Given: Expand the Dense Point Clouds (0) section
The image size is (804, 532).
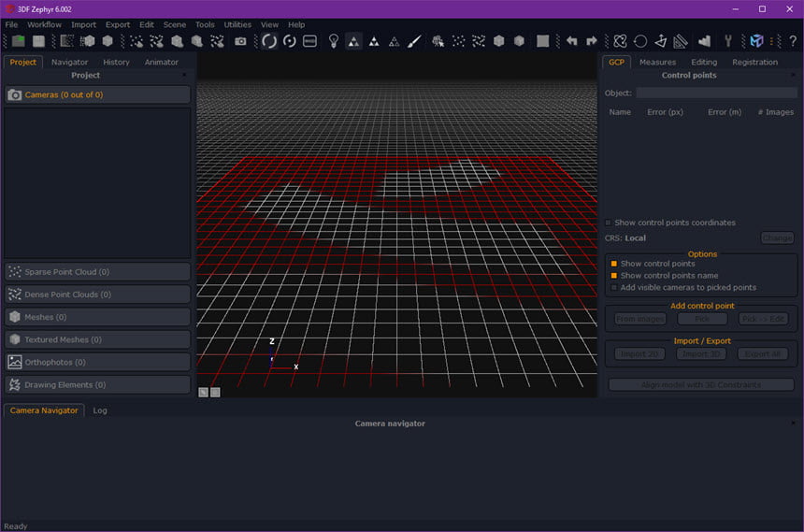Looking at the screenshot, I should coord(97,295).
